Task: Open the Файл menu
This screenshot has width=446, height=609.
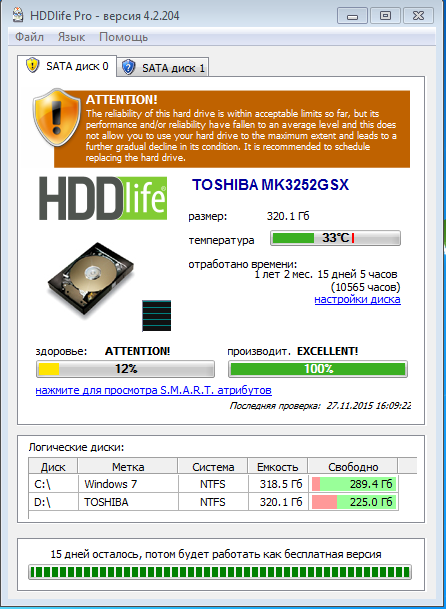Action: [x=30, y=37]
